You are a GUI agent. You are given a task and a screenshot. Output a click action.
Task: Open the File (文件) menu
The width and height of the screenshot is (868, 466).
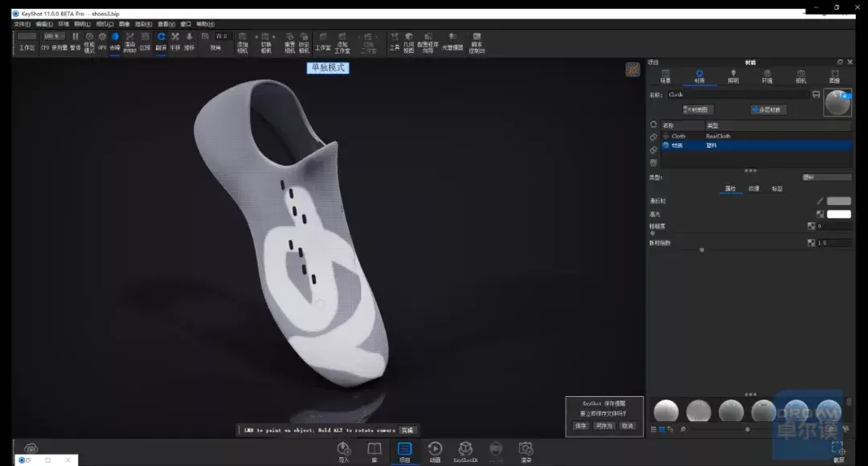22,24
